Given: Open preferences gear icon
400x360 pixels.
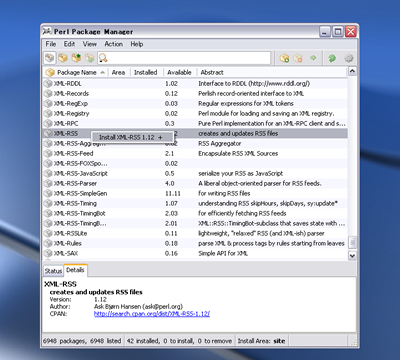Looking at the screenshot, I should point(349,58).
